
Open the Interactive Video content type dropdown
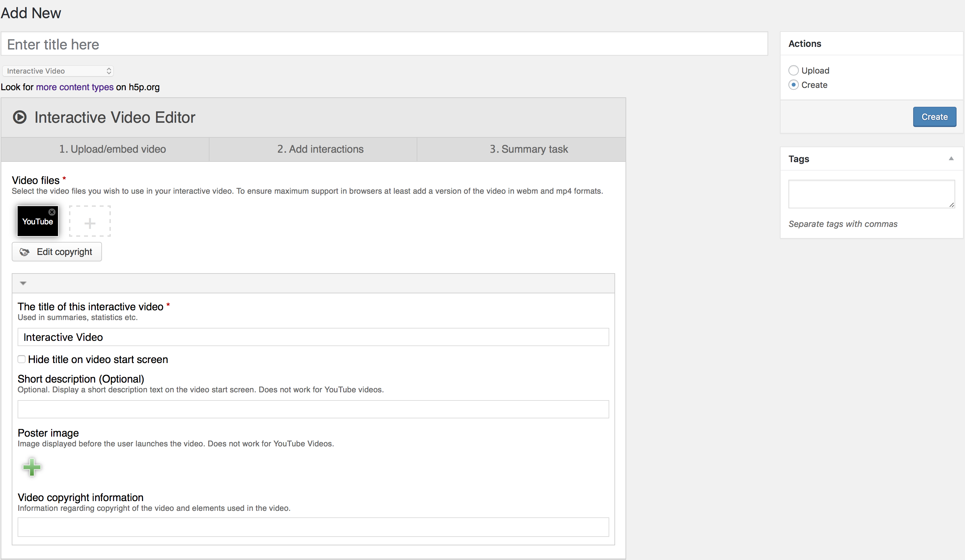pos(58,71)
